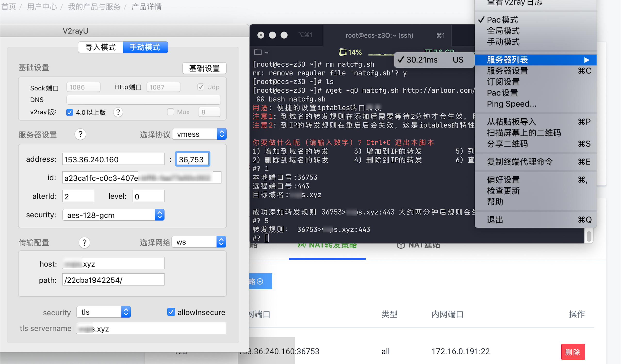Choose 扫描屏幕上的二维码 menu item

tap(535, 133)
